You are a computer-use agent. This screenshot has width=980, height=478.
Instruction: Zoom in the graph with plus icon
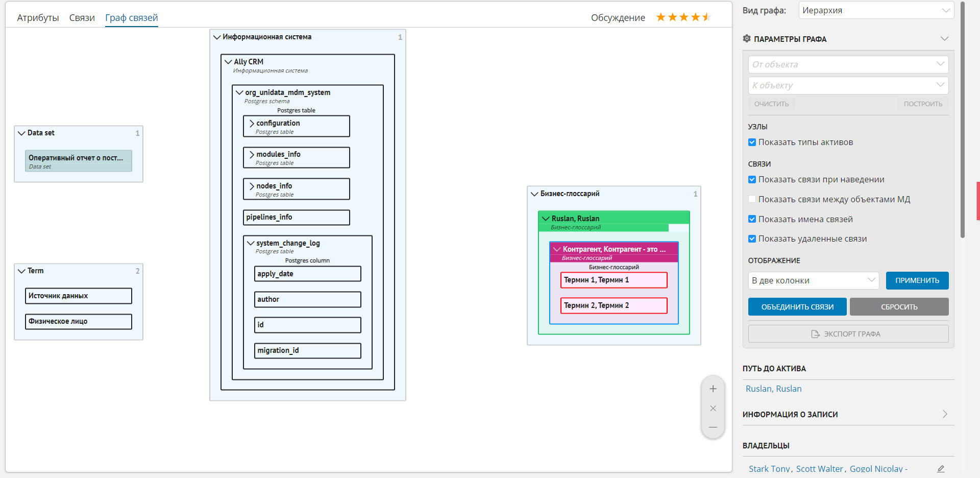713,389
